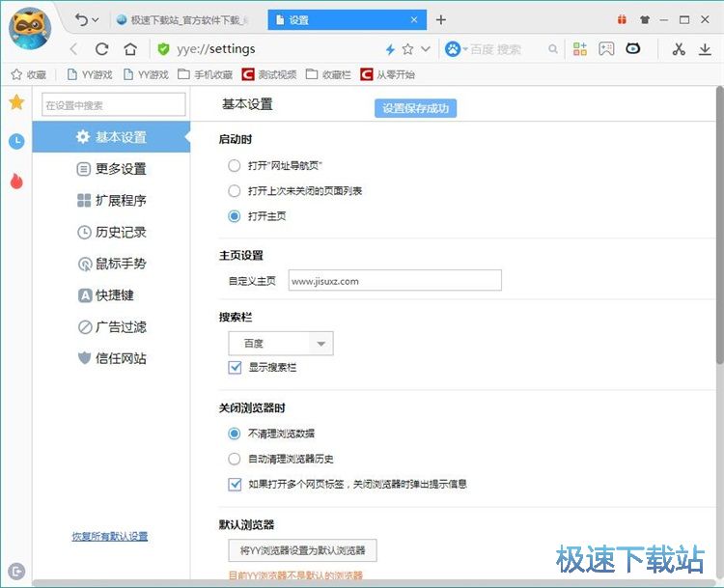
Task: Open 更多设置 menu item
Action: tap(111, 169)
